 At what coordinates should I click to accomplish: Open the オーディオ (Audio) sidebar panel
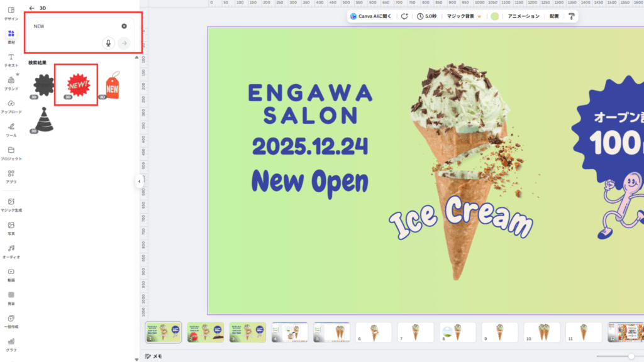[11, 251]
